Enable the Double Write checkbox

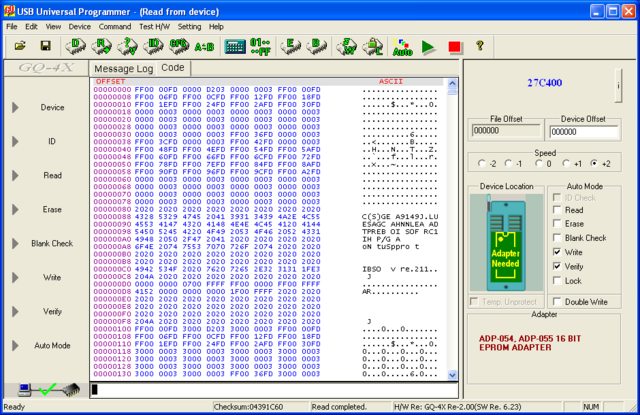(557, 302)
